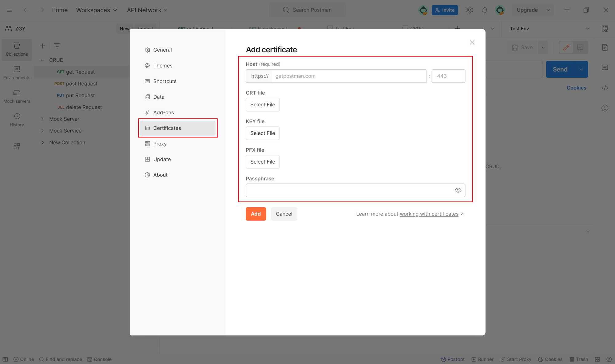Open the hamburger menu icon
Image resolution: width=615 pixels, height=364 pixels.
pyautogui.click(x=10, y=10)
